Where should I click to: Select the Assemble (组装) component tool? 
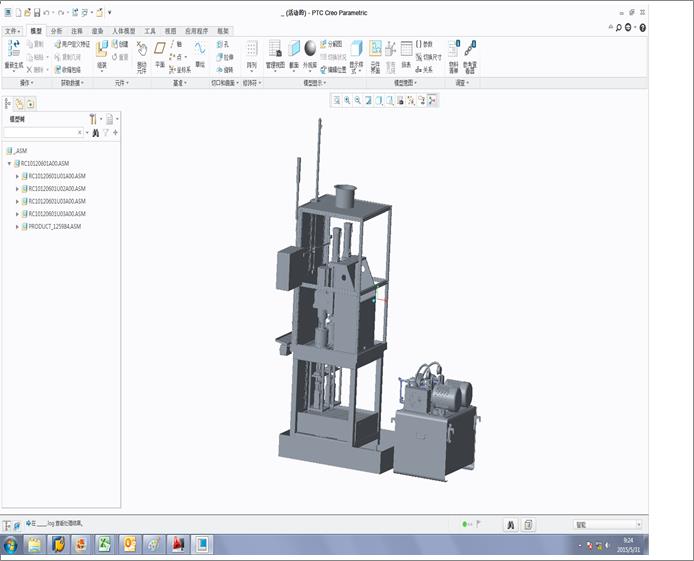[x=102, y=51]
